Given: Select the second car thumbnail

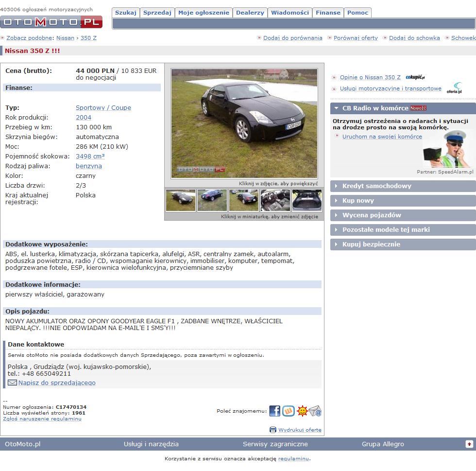Looking at the screenshot, I should click(x=212, y=200).
